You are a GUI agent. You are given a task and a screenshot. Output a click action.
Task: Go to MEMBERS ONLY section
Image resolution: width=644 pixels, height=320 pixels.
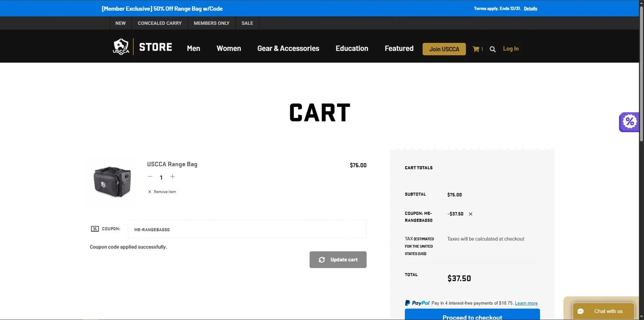[212, 23]
